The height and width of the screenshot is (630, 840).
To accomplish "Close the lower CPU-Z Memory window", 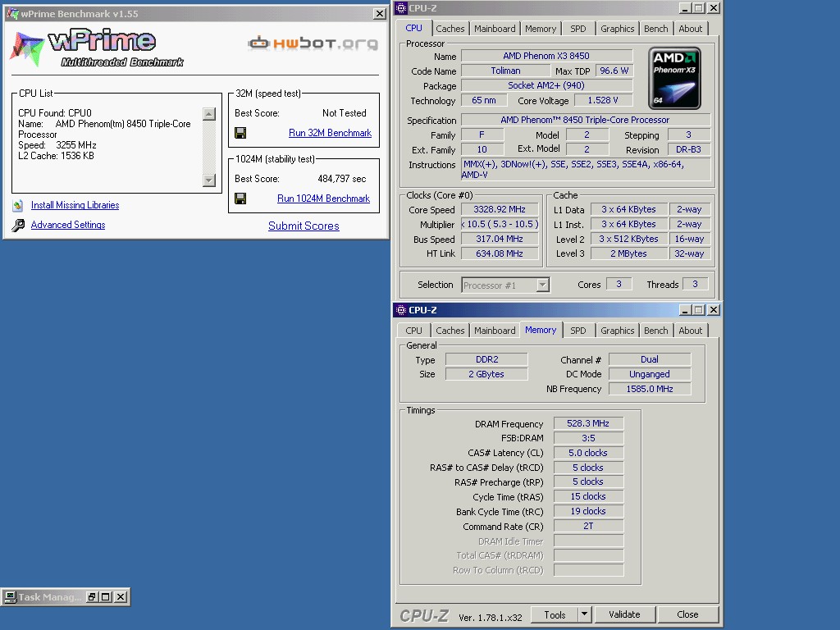I will click(714, 309).
